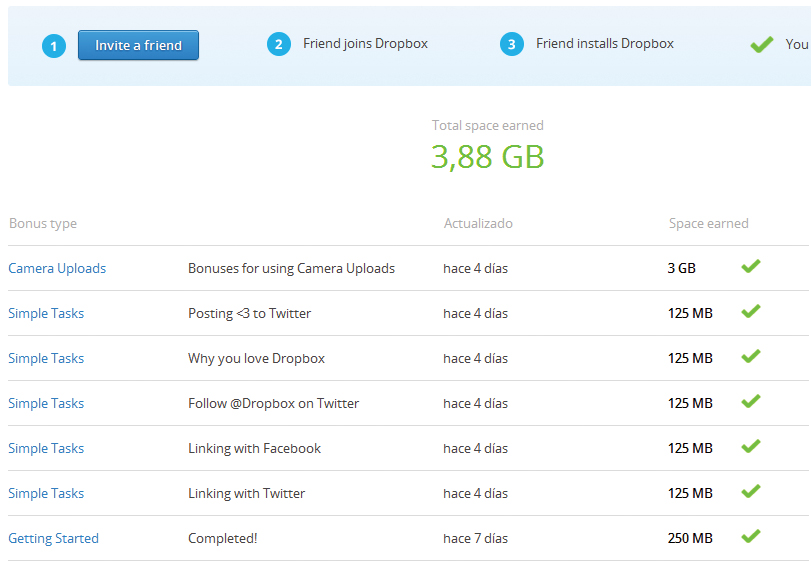Click the "Friend installs Dropbox" step text

(x=605, y=44)
